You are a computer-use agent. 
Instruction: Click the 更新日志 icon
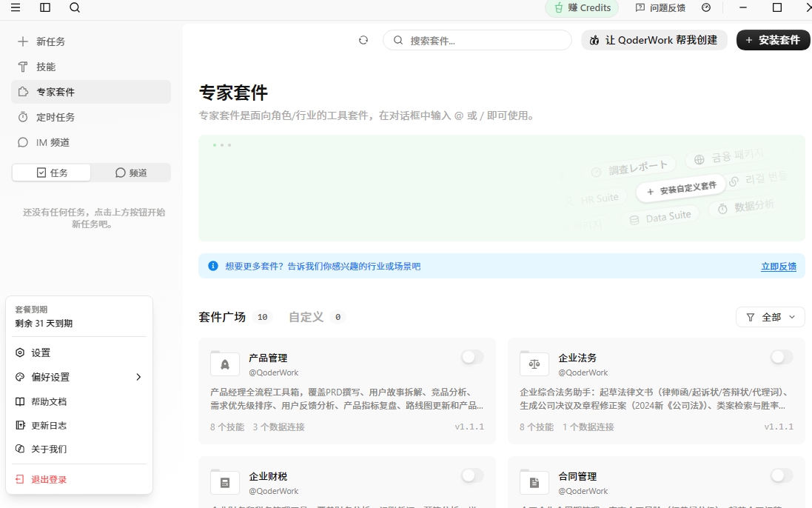20,425
